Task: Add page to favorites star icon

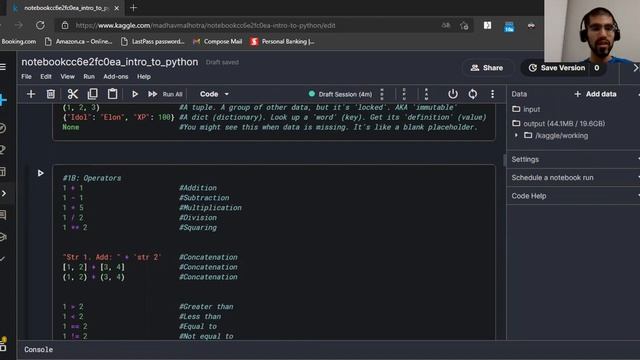Action: (x=464, y=26)
